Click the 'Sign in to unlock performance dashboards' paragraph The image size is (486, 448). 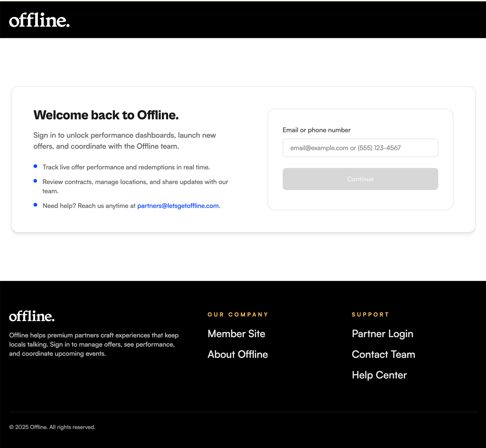click(124, 141)
